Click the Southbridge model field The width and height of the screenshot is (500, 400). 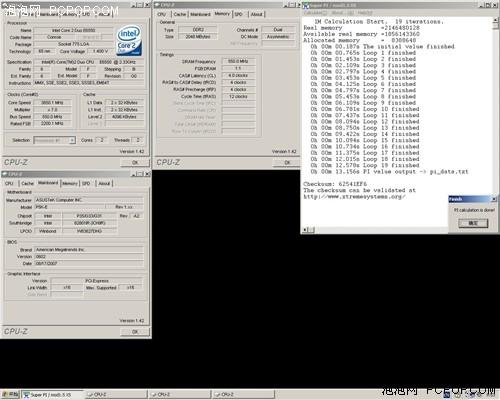(90, 223)
